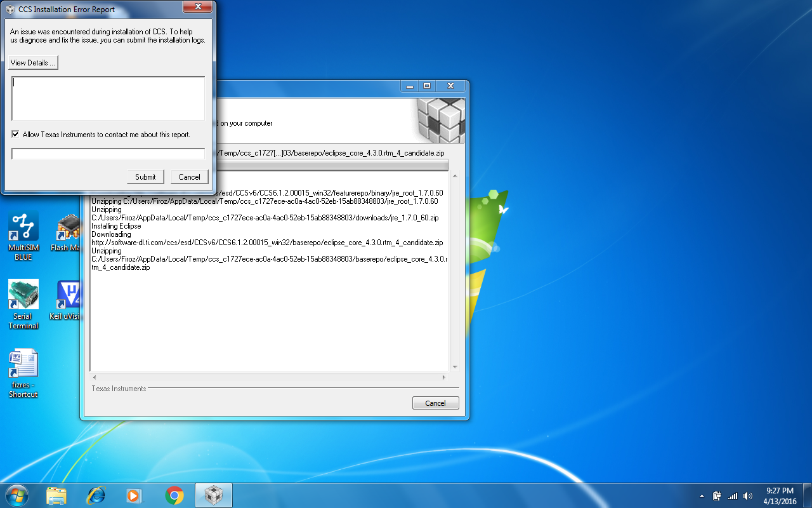
Task: Click the Show desktop strip on taskbar
Action: click(808, 495)
